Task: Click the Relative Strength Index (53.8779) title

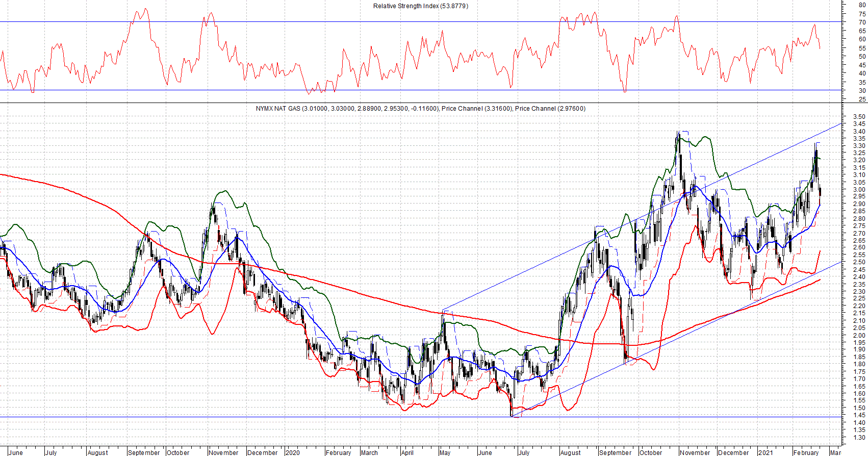Action: click(x=421, y=6)
